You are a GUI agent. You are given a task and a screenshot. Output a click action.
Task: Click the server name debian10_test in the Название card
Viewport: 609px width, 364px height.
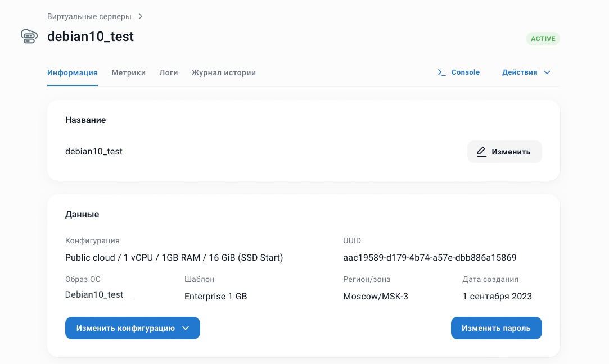click(94, 152)
